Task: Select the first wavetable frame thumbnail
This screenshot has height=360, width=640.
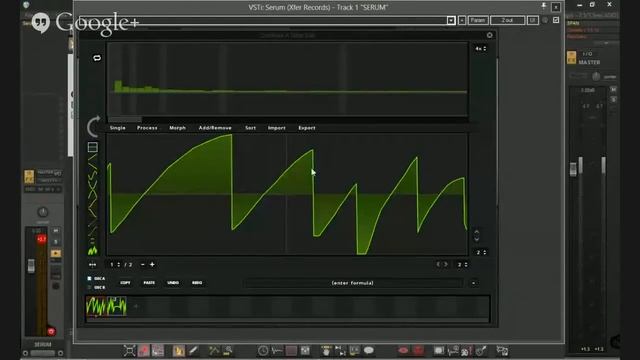Action: coord(96,306)
